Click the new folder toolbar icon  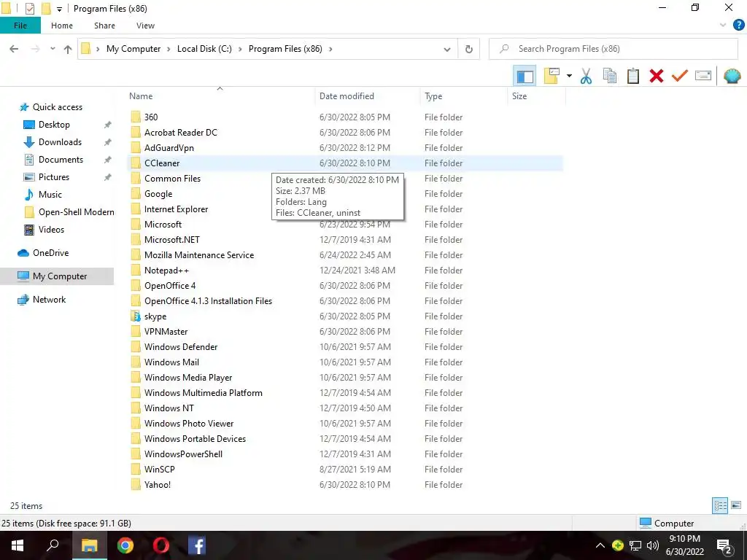point(551,76)
